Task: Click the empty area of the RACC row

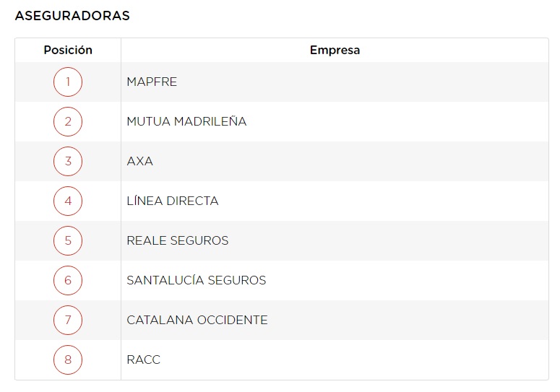Action: point(361,360)
